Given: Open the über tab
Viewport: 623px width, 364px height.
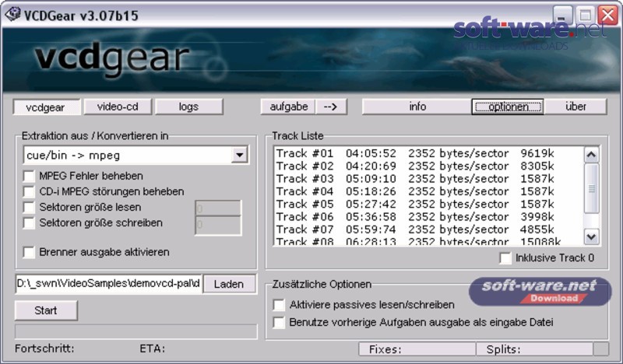Looking at the screenshot, I should click(575, 107).
